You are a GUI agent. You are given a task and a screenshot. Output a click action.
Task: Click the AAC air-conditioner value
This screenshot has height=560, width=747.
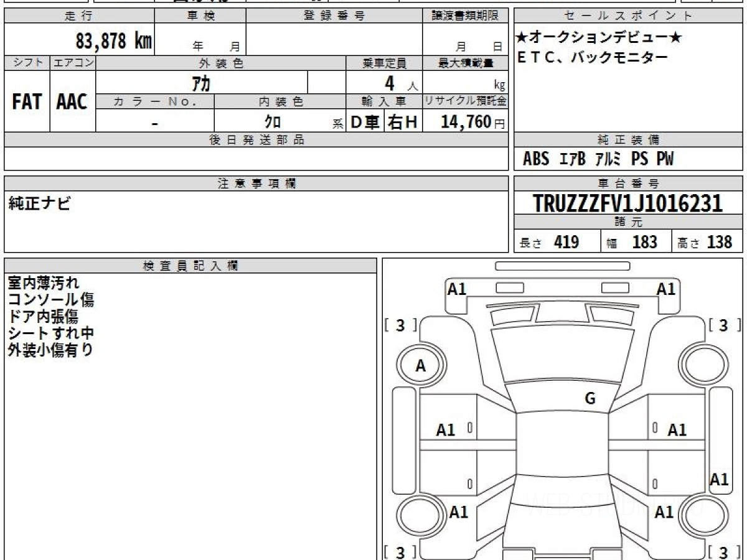(x=72, y=102)
